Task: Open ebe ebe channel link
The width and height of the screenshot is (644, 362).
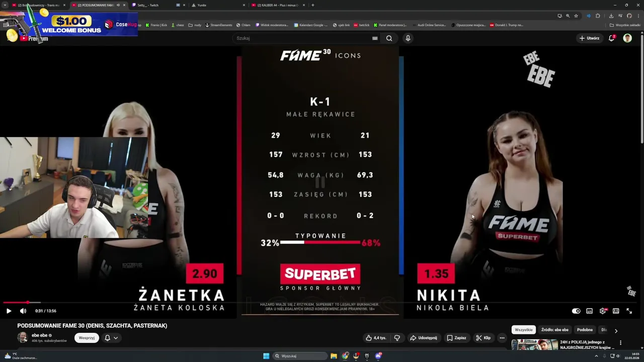Action: (x=40, y=335)
